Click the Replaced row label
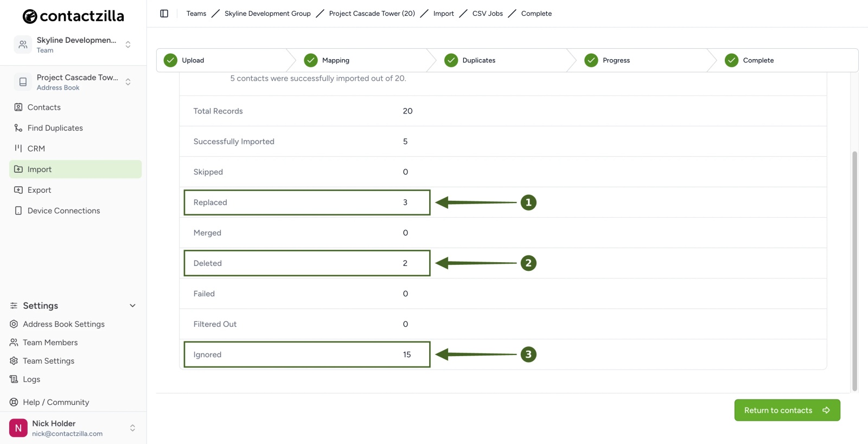This screenshot has height=444, width=868. tap(210, 202)
